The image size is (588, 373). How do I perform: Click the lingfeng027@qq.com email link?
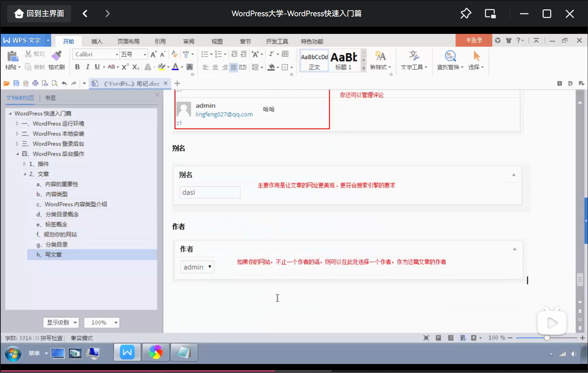pyautogui.click(x=224, y=114)
